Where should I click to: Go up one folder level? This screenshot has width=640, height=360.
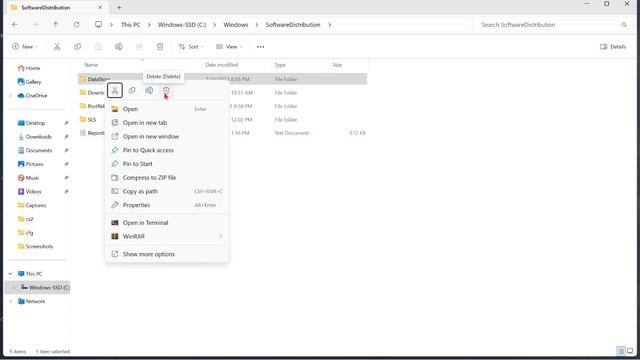[x=56, y=24]
